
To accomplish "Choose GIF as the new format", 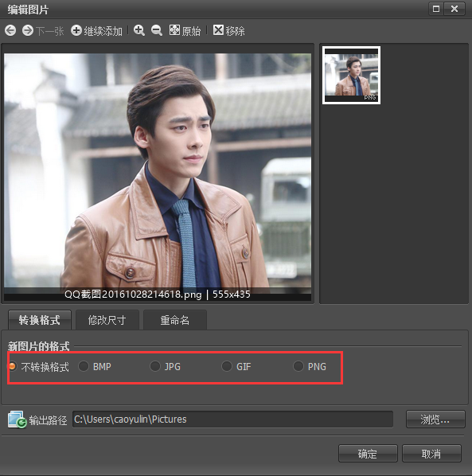I will pyautogui.click(x=227, y=366).
